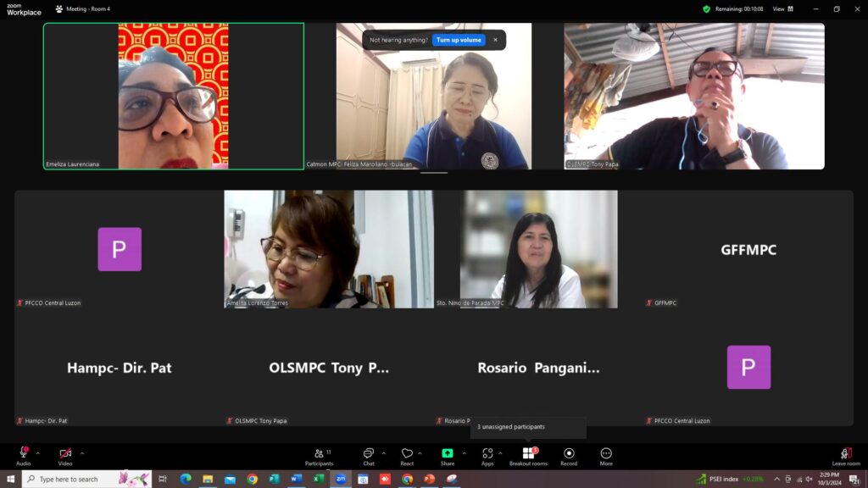868x488 pixels.
Task: Select OLSMPC Tony P... participant tile
Action: [x=329, y=368]
